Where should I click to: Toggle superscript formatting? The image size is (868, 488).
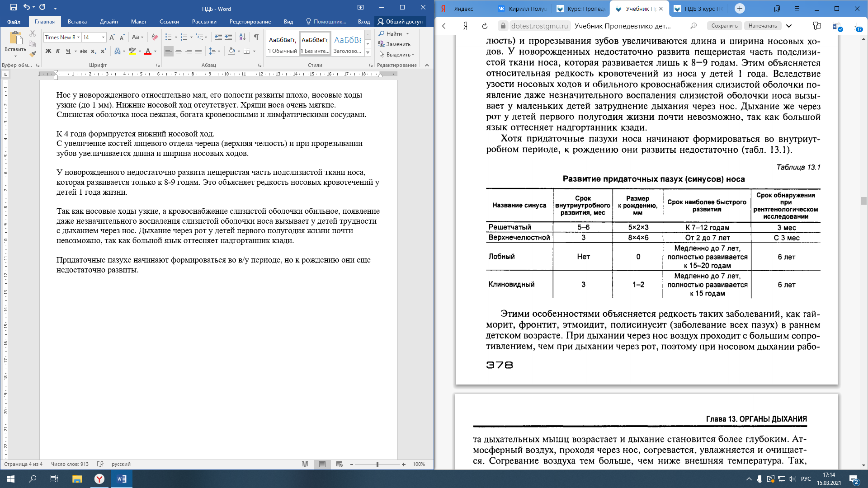click(x=103, y=51)
